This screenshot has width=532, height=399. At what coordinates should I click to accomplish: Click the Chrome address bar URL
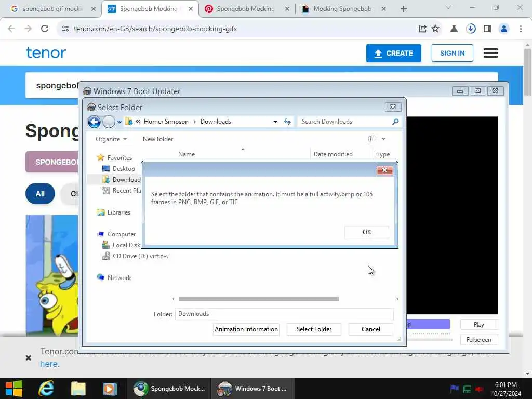(155, 29)
